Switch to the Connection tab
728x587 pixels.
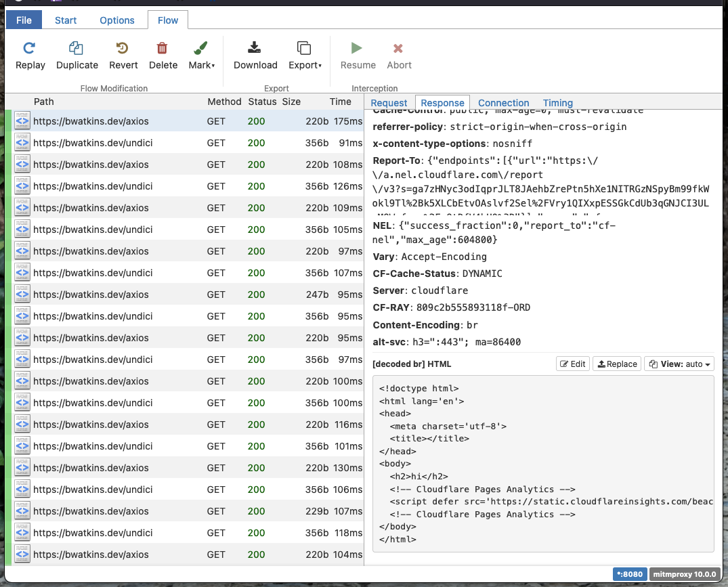tap(503, 103)
